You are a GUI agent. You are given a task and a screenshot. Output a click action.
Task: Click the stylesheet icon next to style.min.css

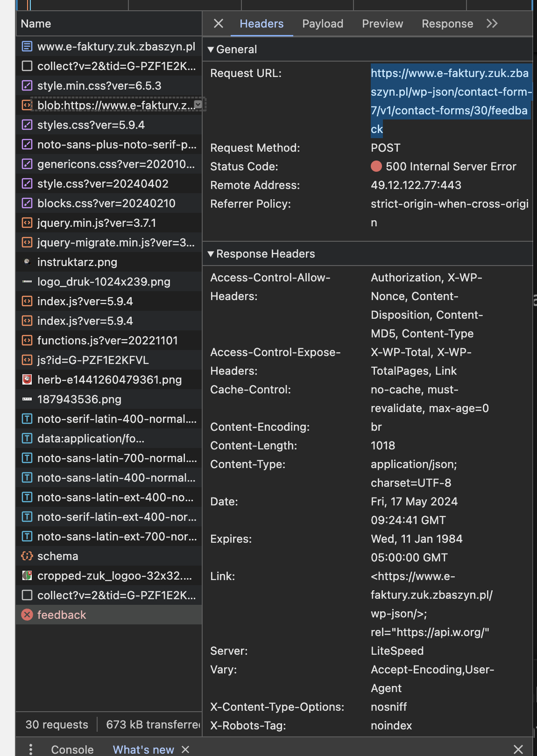(x=27, y=86)
